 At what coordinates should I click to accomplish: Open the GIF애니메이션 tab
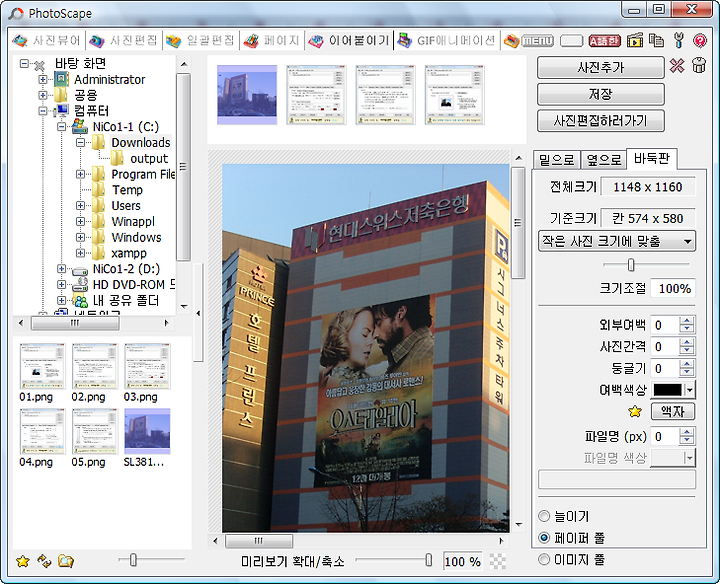click(447, 41)
